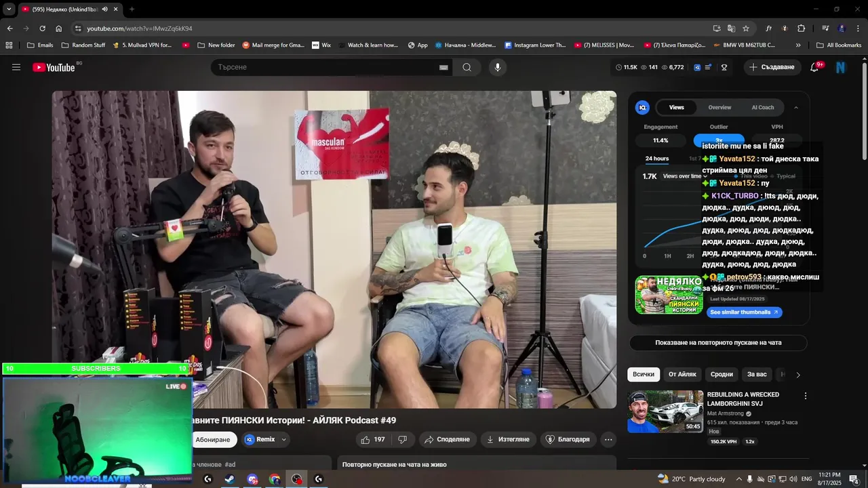This screenshot has width=868, height=488.
Task: Switch to the Overview tab in vidIQ
Action: pyautogui.click(x=719, y=107)
